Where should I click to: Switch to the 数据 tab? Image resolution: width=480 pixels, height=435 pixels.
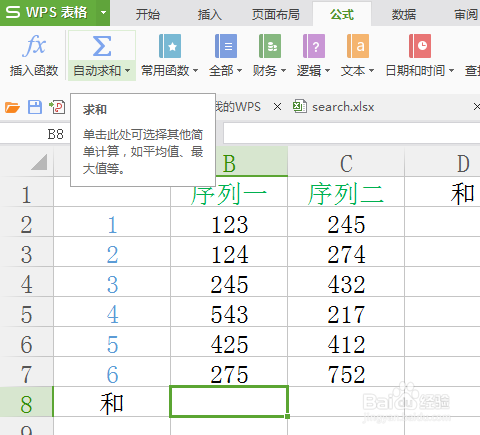[x=404, y=14]
